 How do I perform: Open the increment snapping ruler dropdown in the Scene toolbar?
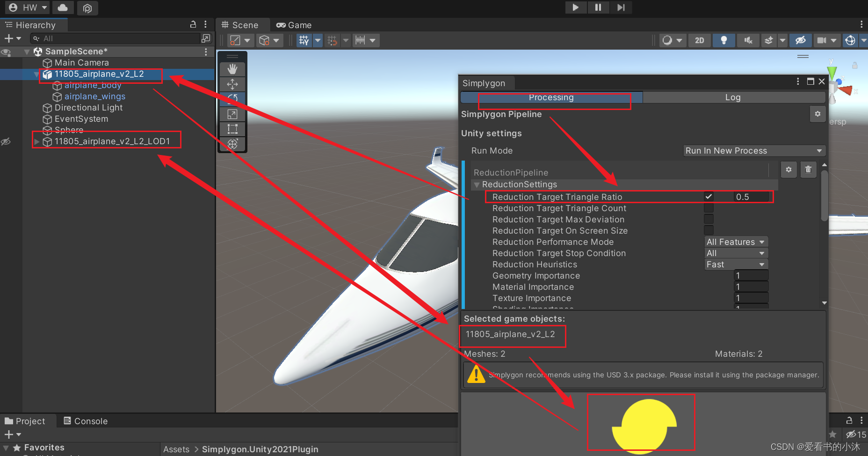point(366,41)
